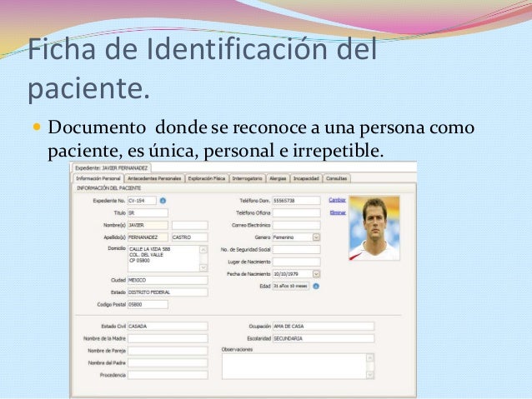Click the Observaciones scrollbar up arrow
The image size is (532, 399).
[x=370, y=357]
